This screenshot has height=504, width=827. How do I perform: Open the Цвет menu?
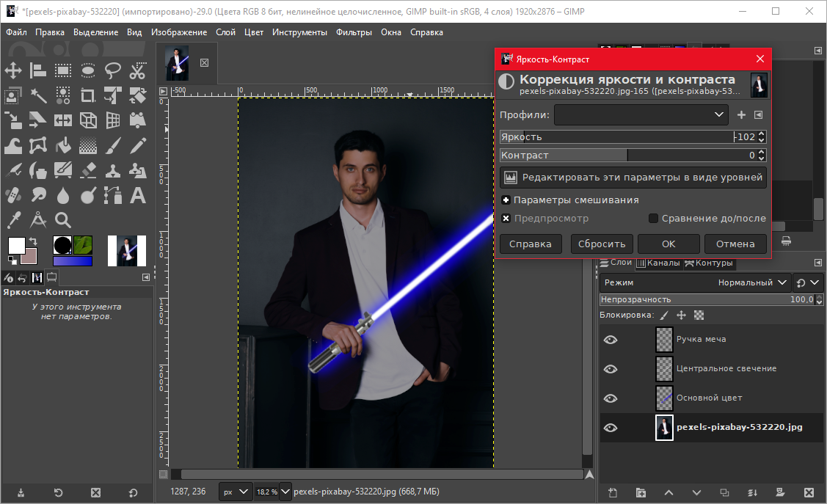pos(254,32)
